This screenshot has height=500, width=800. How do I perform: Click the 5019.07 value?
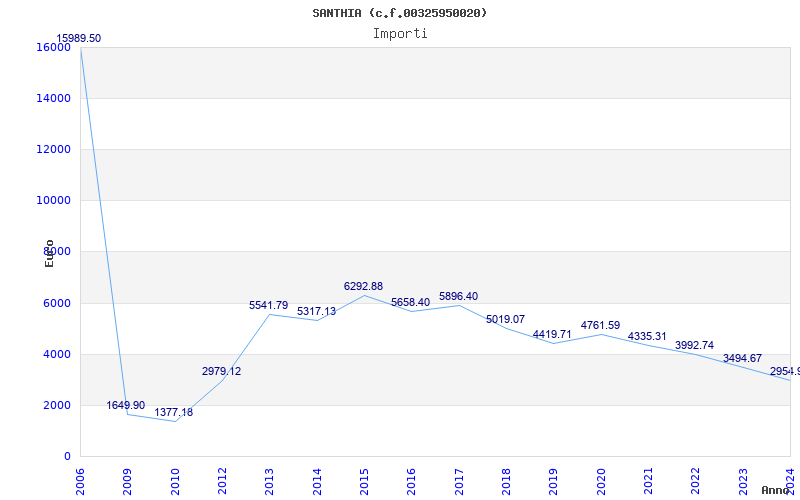505,319
